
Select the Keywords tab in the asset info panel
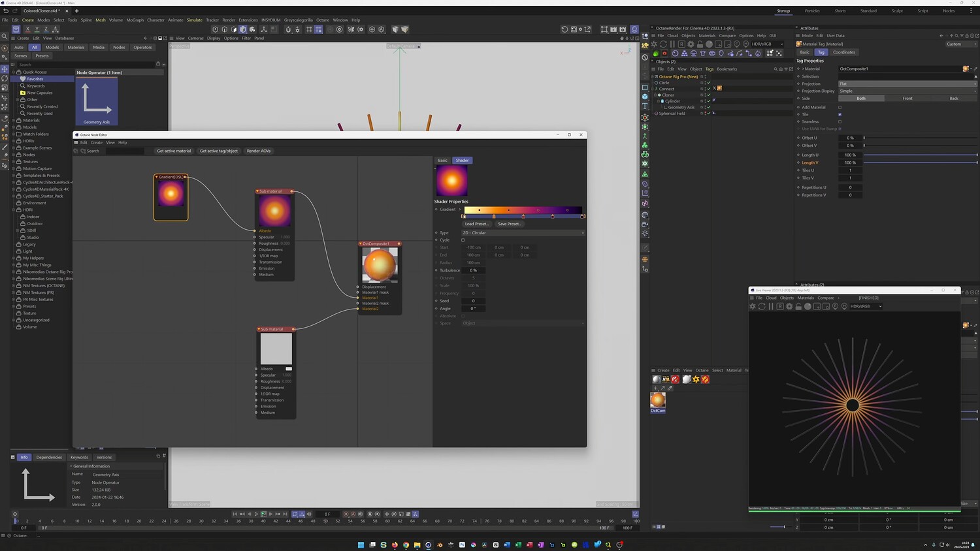pos(79,457)
